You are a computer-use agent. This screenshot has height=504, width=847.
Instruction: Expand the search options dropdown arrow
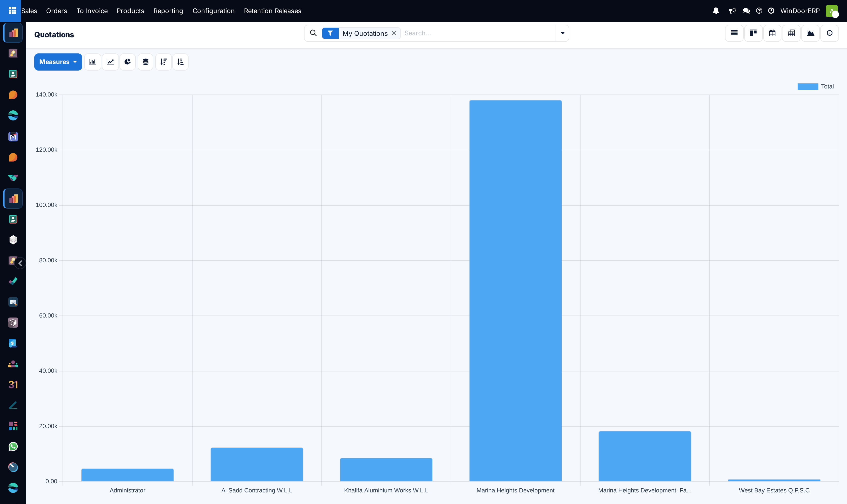click(x=562, y=33)
